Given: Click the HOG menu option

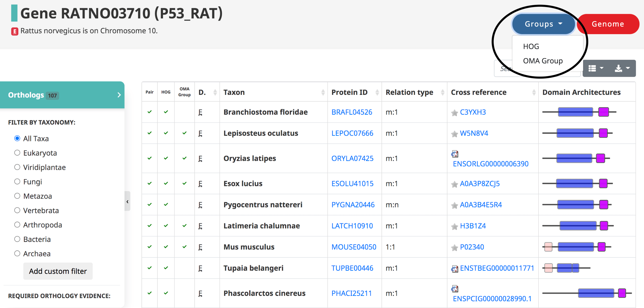Looking at the screenshot, I should pyautogui.click(x=531, y=46).
